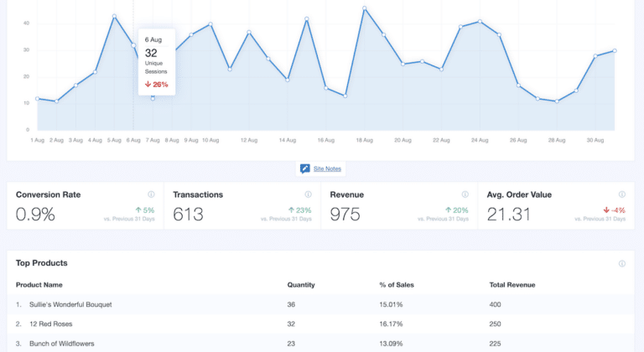Click the -4% order value indicator
The width and height of the screenshot is (644, 352).
tap(615, 210)
